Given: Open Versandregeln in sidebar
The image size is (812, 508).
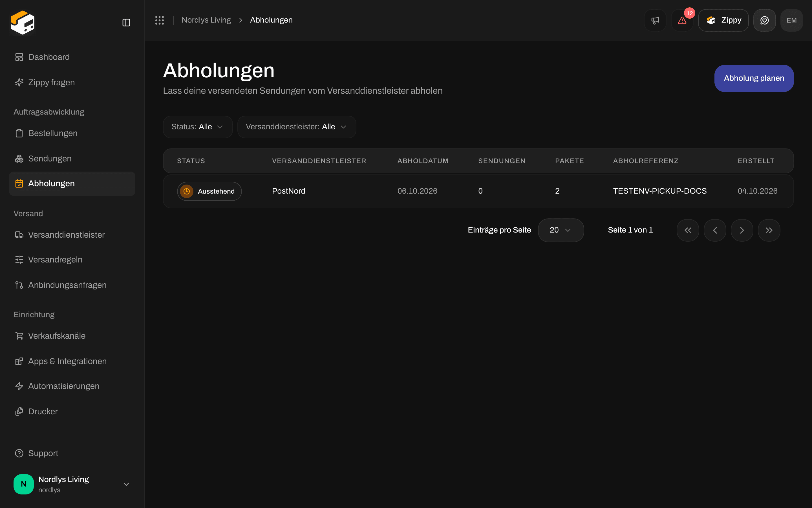Looking at the screenshot, I should (72, 260).
